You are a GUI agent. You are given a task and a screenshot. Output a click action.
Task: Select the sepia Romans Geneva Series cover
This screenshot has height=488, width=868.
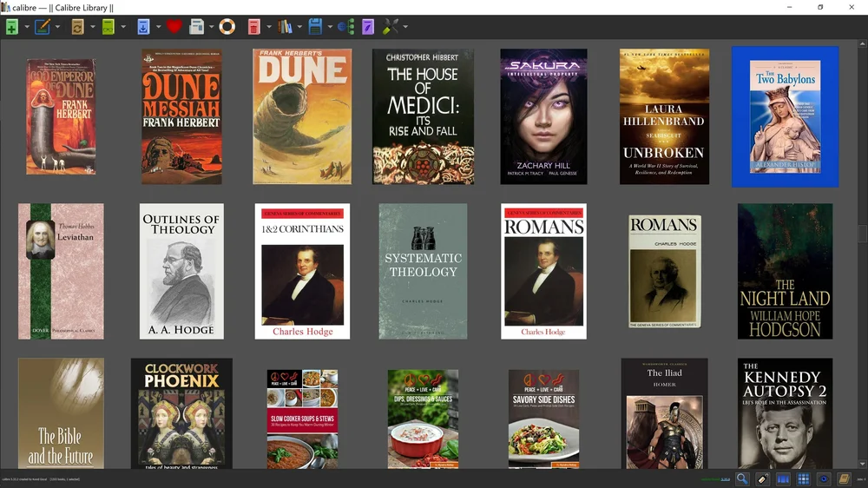664,272
